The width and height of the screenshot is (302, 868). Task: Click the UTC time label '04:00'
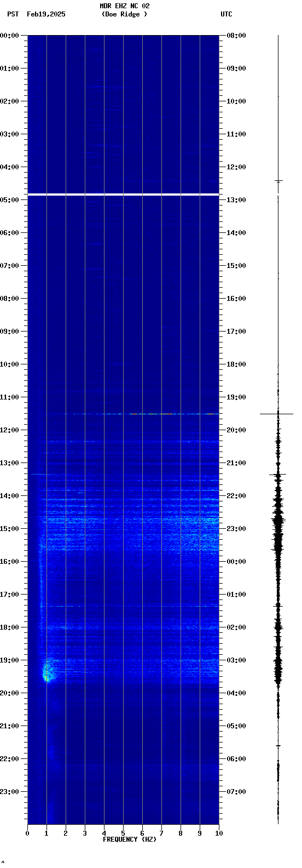[x=236, y=693]
